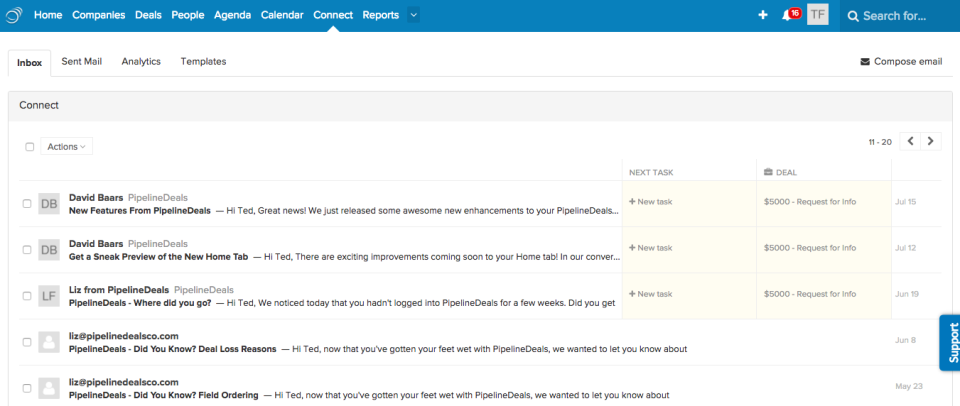Viewport: 960px width, 406px height.
Task: Open Did You Know Deal Loss Reasons email
Action: pyautogui.click(x=173, y=350)
